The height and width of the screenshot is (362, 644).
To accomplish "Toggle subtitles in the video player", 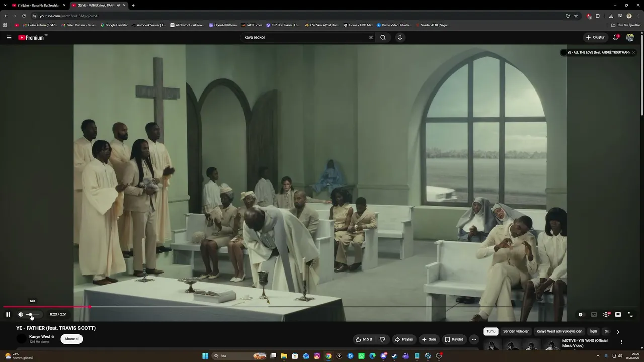I will (594, 315).
